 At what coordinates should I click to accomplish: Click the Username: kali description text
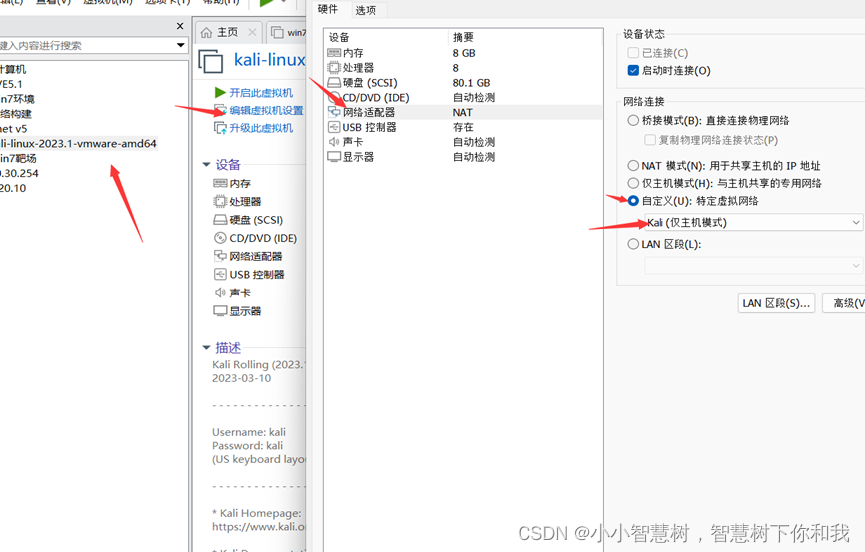click(249, 432)
